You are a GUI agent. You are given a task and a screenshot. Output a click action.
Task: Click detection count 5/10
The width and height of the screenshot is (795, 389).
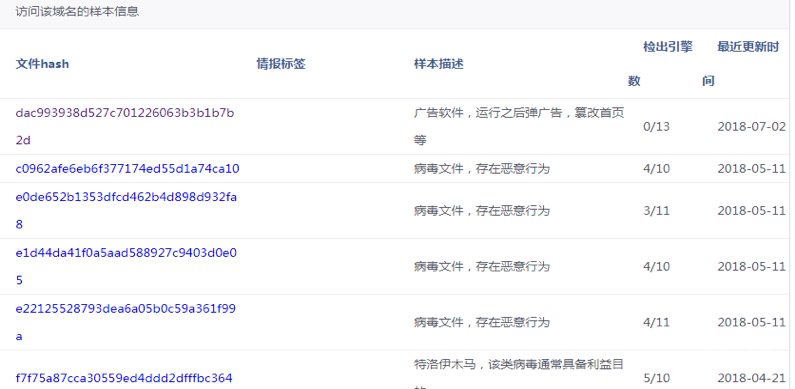pyautogui.click(x=657, y=378)
